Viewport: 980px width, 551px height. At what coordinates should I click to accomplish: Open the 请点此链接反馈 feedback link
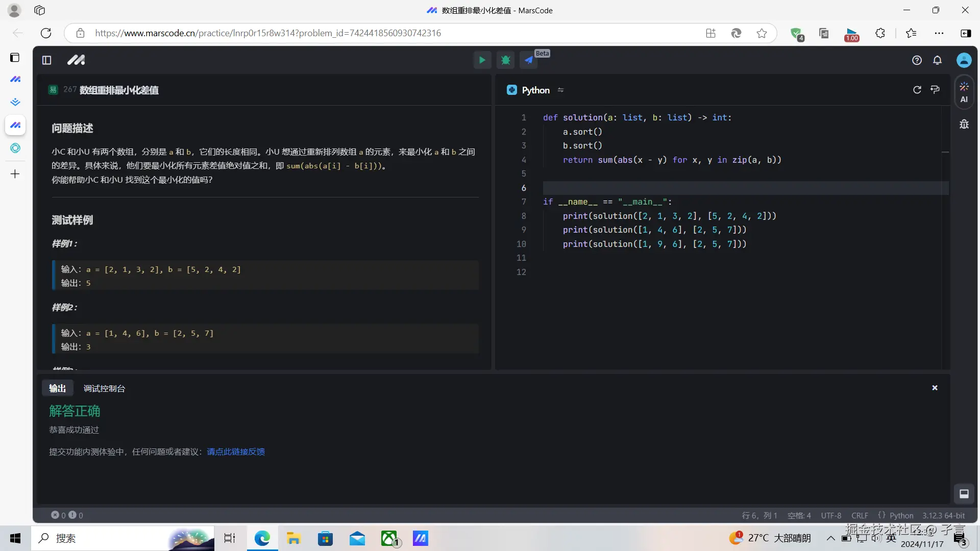(235, 452)
